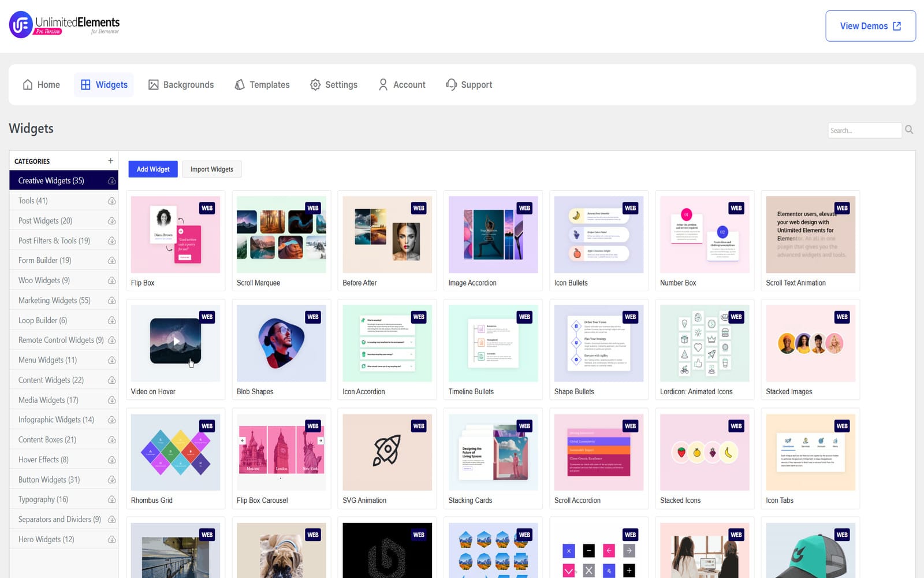Open the Stacking Cards widget thumbnail

[x=493, y=453]
